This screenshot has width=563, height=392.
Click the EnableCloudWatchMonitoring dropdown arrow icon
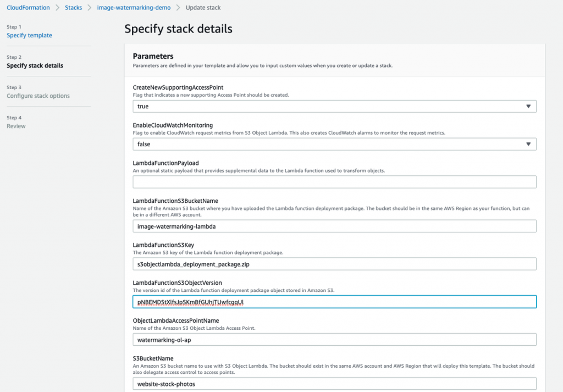[x=529, y=144]
